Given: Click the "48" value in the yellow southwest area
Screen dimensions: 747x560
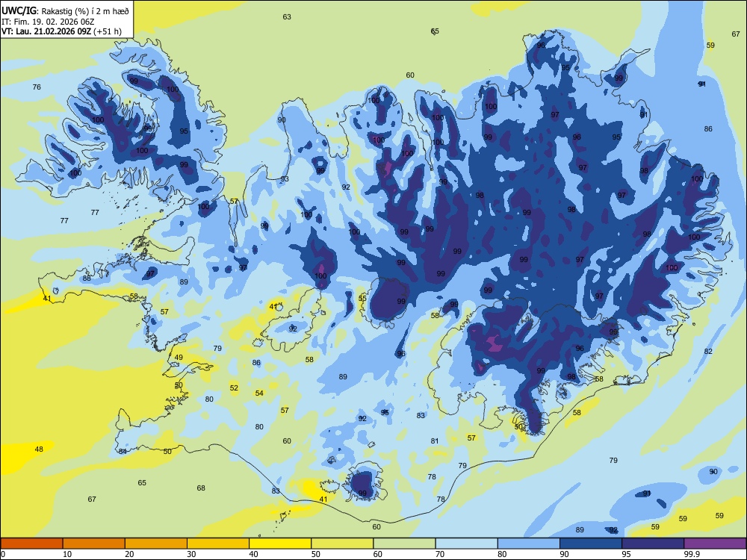Looking at the screenshot, I should pyautogui.click(x=39, y=449).
